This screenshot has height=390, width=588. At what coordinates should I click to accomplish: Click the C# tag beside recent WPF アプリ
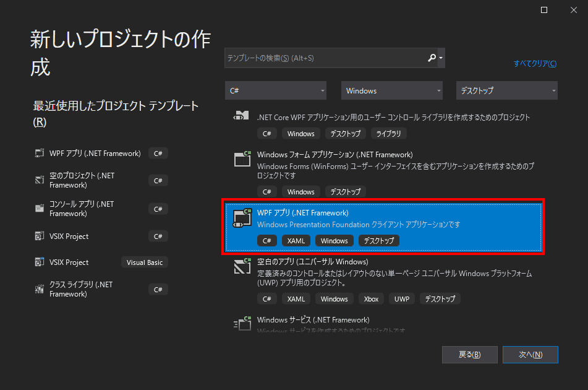tap(158, 153)
